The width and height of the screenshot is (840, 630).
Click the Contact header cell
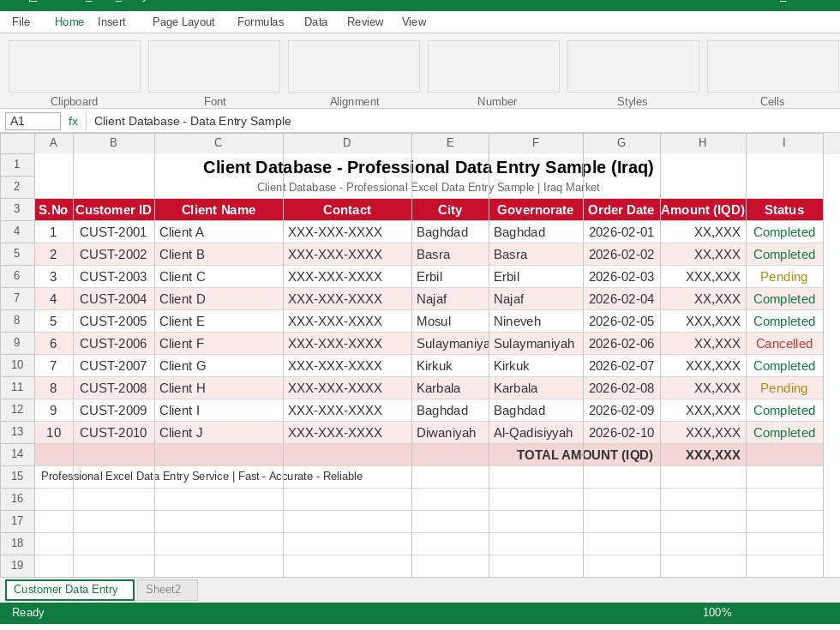pos(347,209)
